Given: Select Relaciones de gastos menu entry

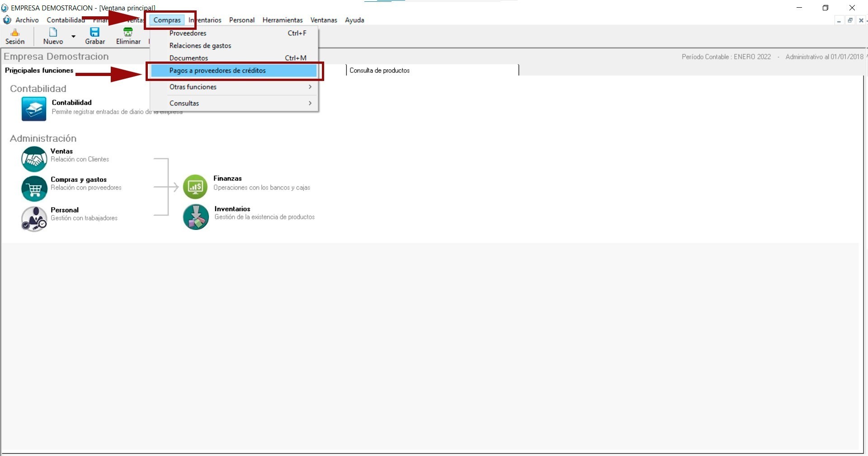Looking at the screenshot, I should pos(200,46).
